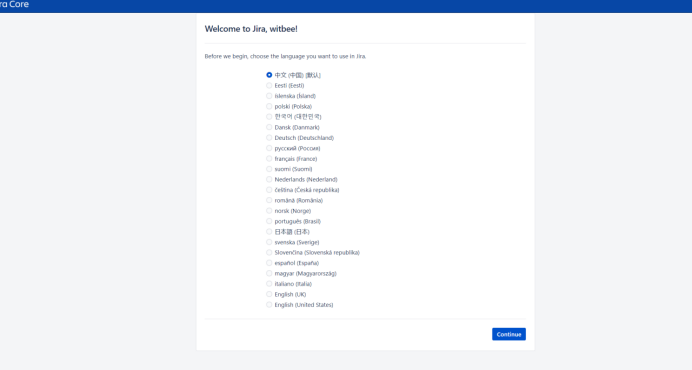Select the Korean 한국어 language option

269,117
